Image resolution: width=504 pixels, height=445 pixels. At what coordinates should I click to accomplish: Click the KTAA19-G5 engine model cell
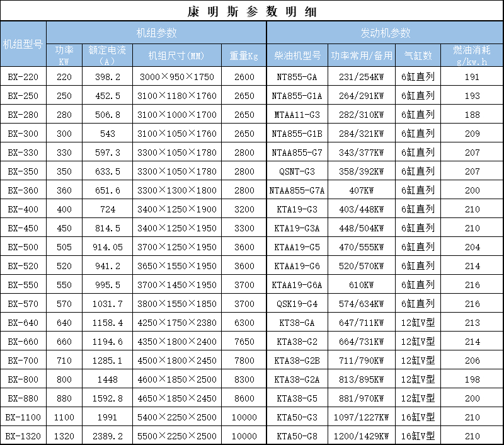click(297, 247)
